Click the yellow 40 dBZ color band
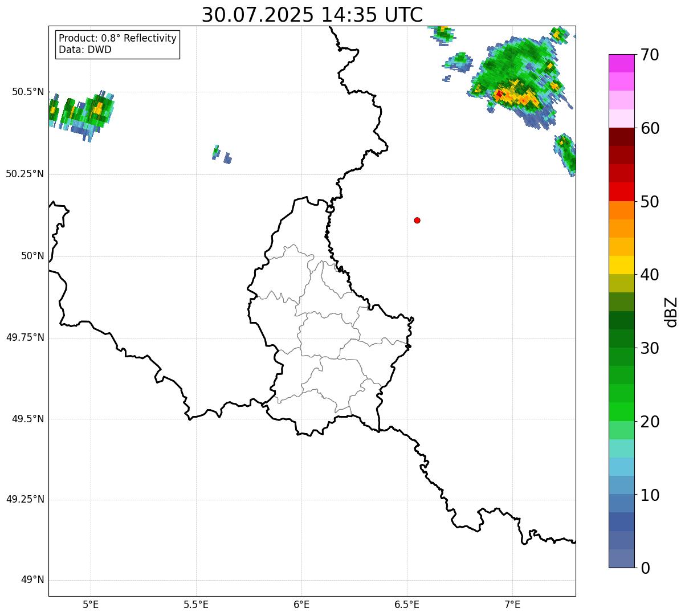 click(622, 265)
